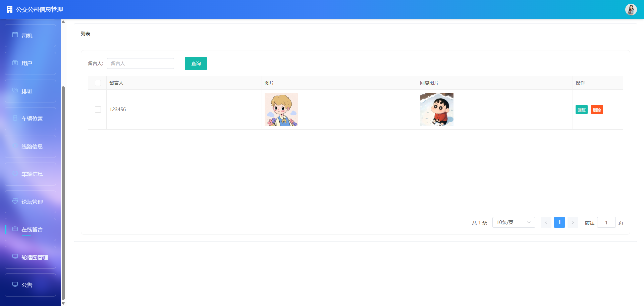Click the 公告 monitor icon

[x=15, y=285]
